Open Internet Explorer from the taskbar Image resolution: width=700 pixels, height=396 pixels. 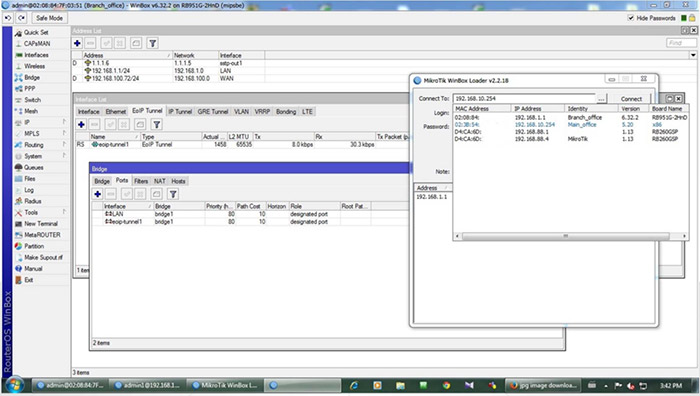[x=354, y=385]
